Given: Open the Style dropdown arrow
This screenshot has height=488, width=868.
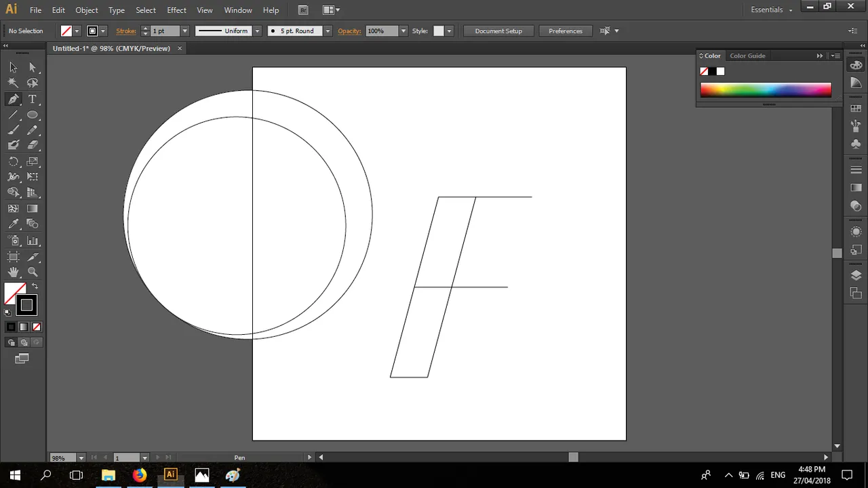Looking at the screenshot, I should [449, 31].
